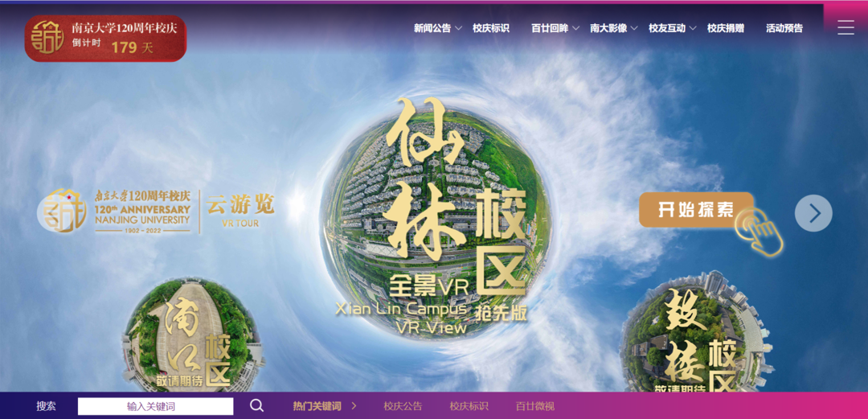Click the 校庆标识 keyword link in footer
Screen dimensions: 868x419
(469, 406)
